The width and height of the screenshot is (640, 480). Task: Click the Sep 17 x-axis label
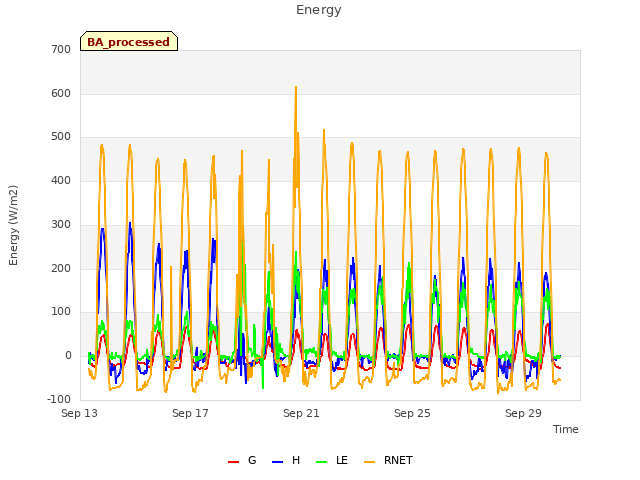point(190,413)
